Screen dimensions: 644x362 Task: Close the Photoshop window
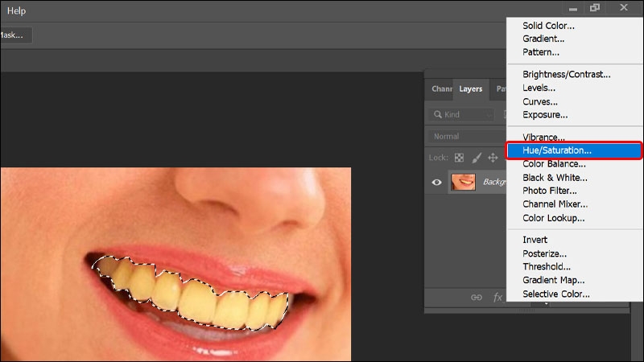tap(624, 7)
